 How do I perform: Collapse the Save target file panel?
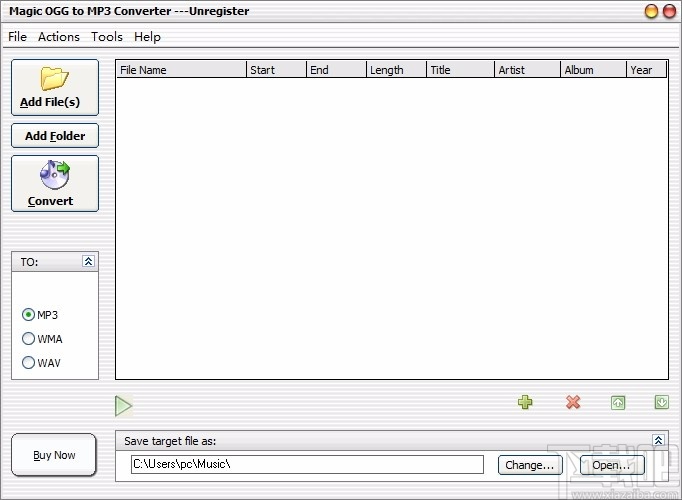pyautogui.click(x=659, y=440)
